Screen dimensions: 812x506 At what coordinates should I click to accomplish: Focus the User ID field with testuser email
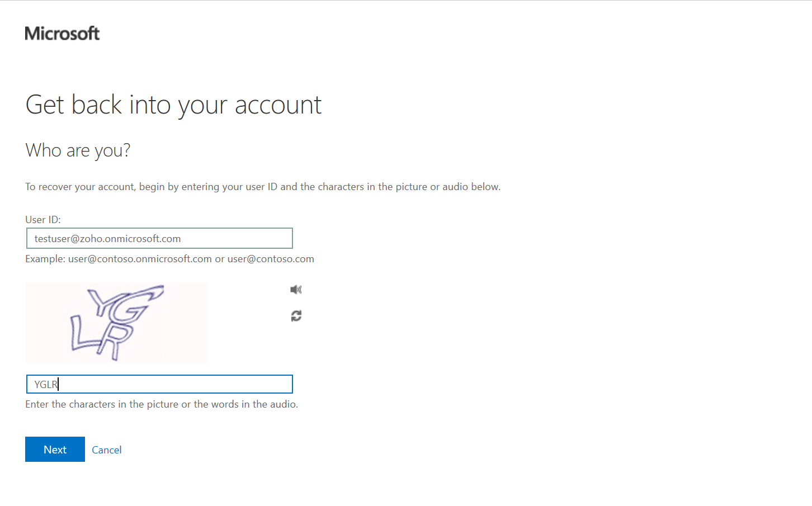(x=159, y=239)
